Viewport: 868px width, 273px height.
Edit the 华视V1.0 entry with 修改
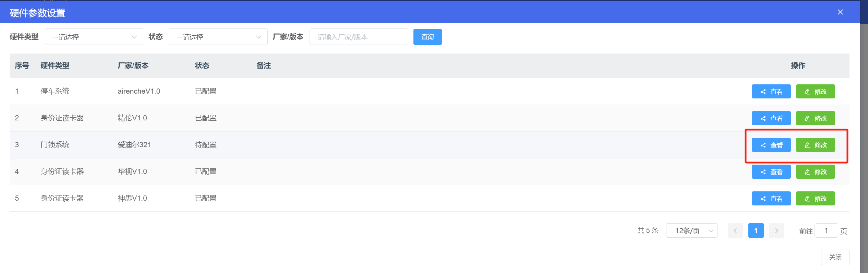[815, 172]
